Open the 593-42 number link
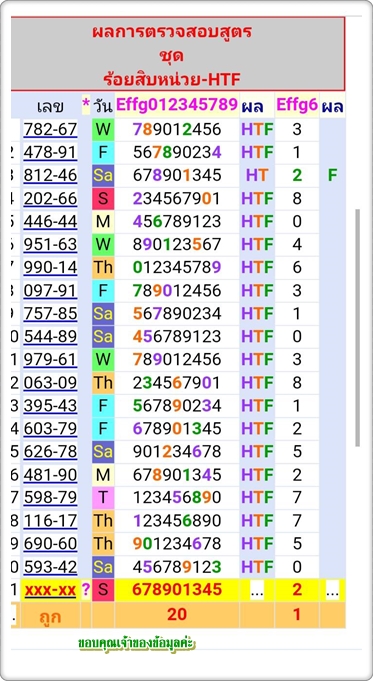The height and width of the screenshot is (681, 373). point(50,567)
